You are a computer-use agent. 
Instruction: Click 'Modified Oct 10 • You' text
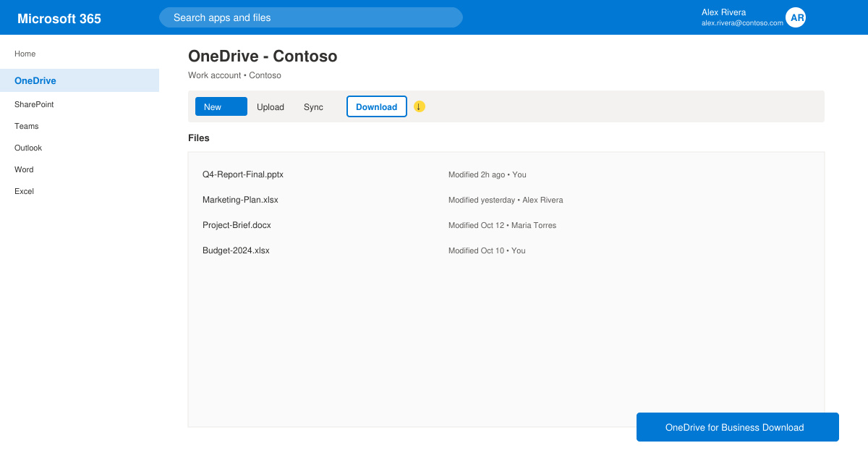(487, 250)
